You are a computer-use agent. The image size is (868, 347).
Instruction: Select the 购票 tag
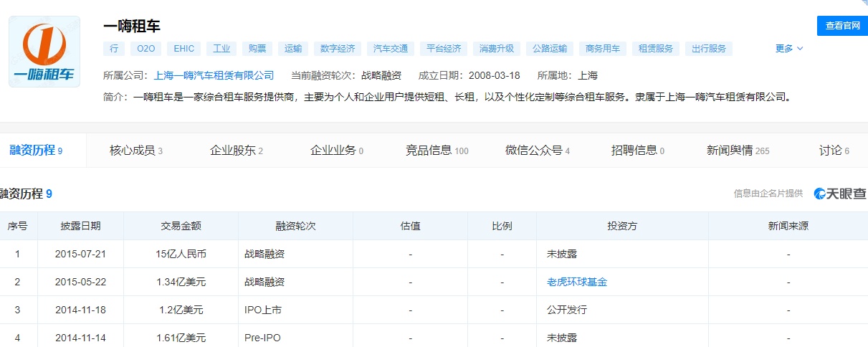point(257,49)
